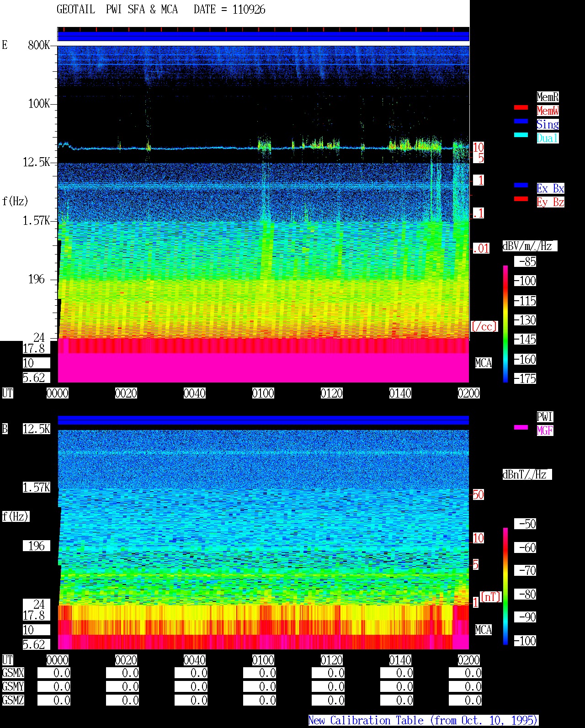Image resolution: width=585 pixels, height=728 pixels.
Task: Click the 800K frequency axis label
Action: tap(39, 45)
